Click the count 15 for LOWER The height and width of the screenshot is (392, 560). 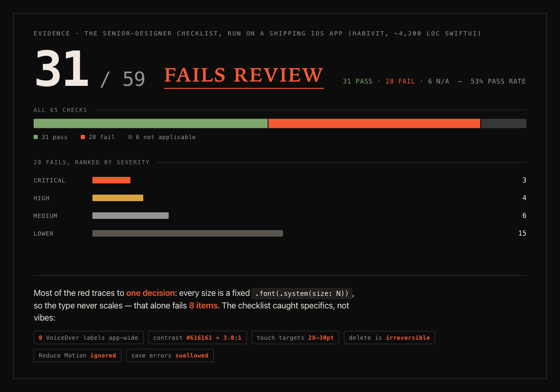tap(522, 233)
